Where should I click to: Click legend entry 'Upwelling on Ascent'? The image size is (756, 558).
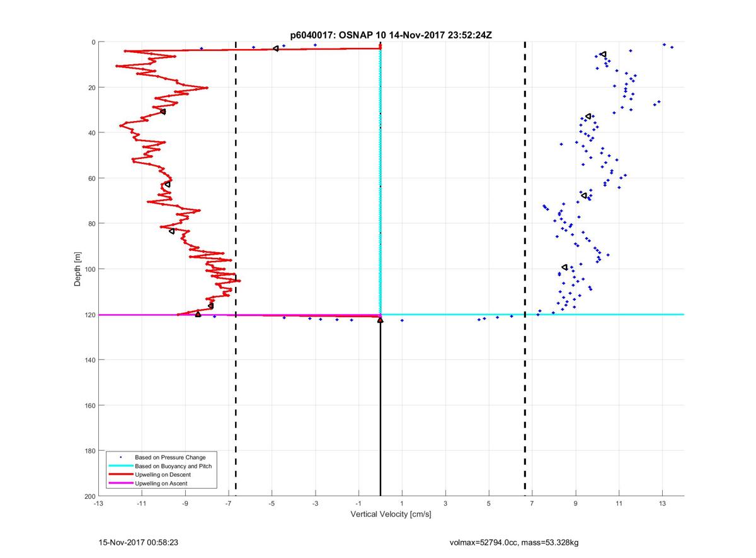(x=161, y=483)
